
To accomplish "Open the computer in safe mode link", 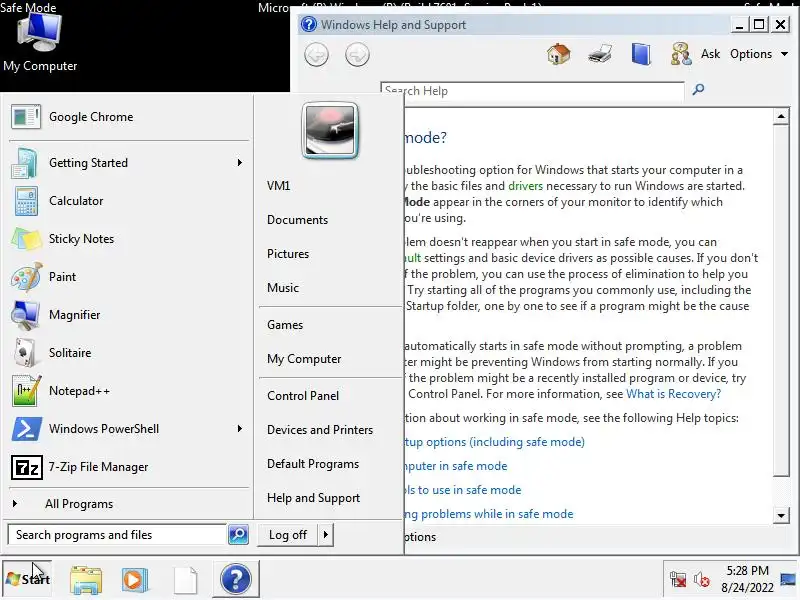I will [456, 466].
